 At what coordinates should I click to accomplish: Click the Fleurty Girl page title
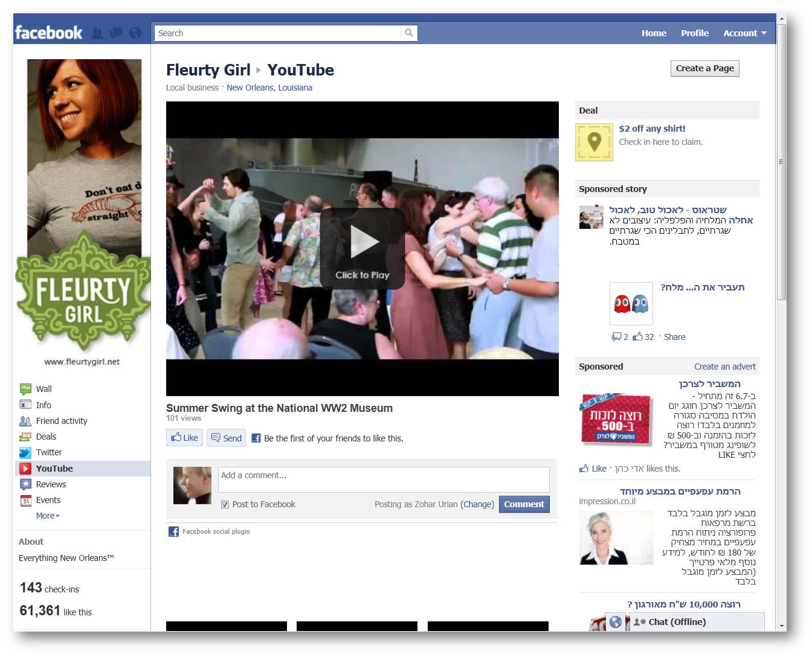point(208,70)
